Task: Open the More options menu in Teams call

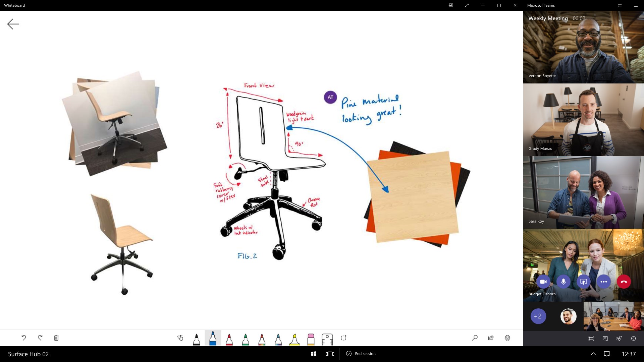Action: click(604, 282)
